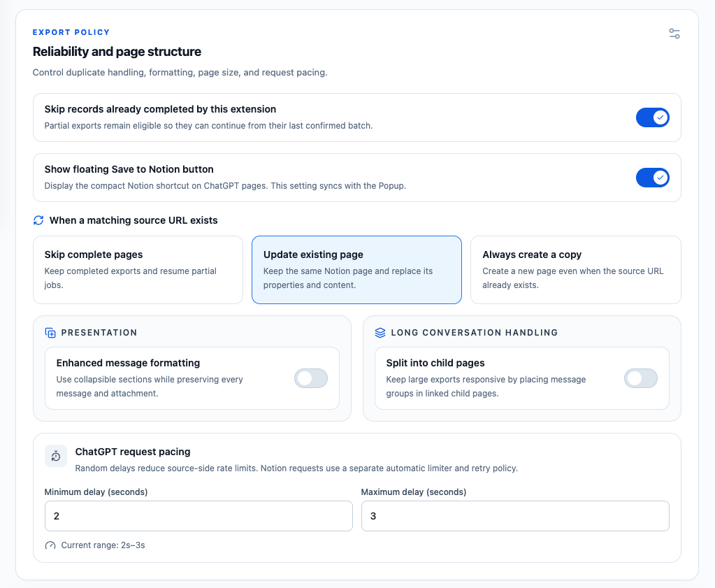Turn on Split into child pages toggle

[x=641, y=378]
